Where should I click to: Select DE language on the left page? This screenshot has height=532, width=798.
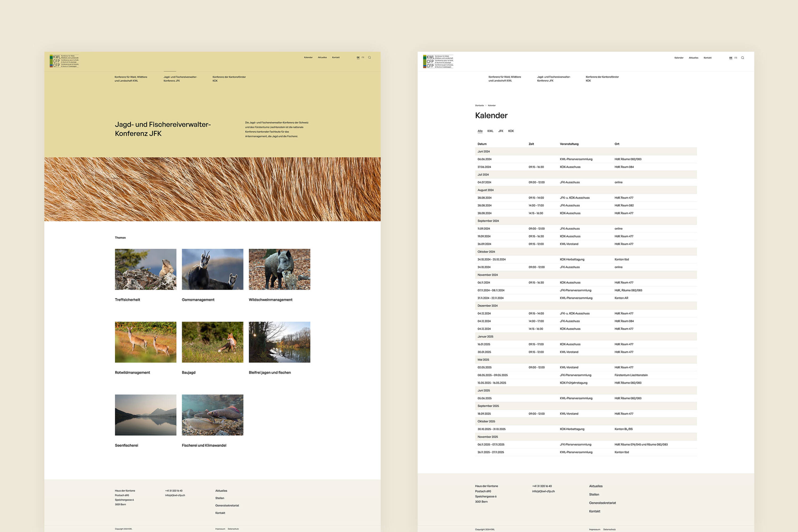358,57
